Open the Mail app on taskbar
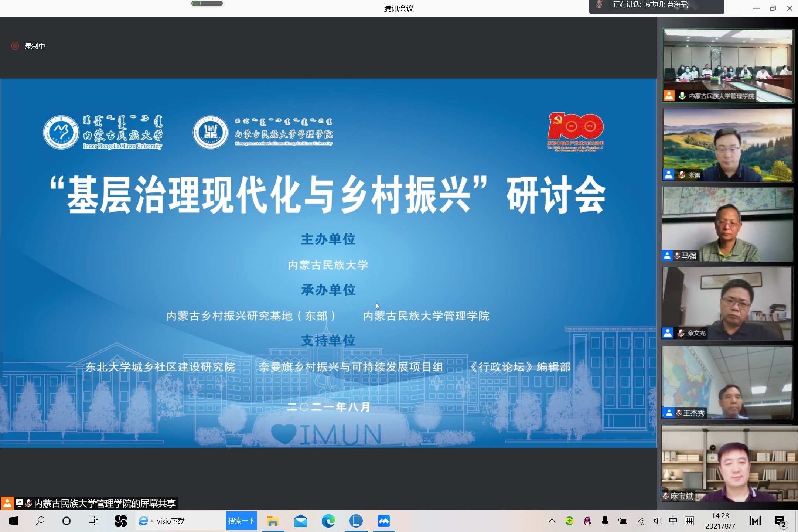This screenshot has height=532, width=798. [x=300, y=521]
